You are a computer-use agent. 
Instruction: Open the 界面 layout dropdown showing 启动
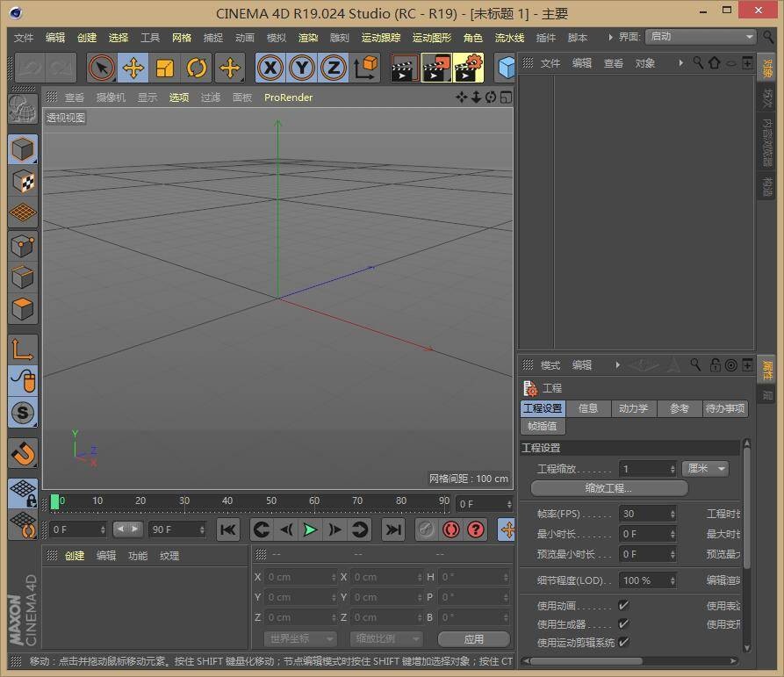(701, 37)
